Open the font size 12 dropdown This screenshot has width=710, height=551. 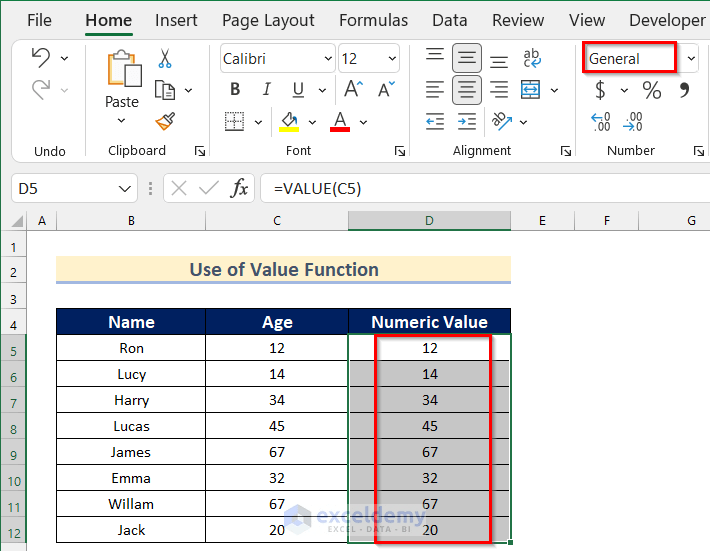[392, 58]
